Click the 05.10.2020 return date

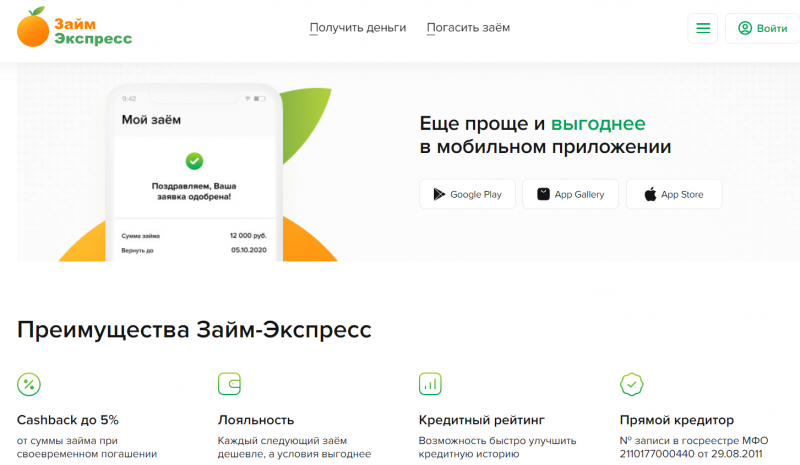(x=248, y=250)
